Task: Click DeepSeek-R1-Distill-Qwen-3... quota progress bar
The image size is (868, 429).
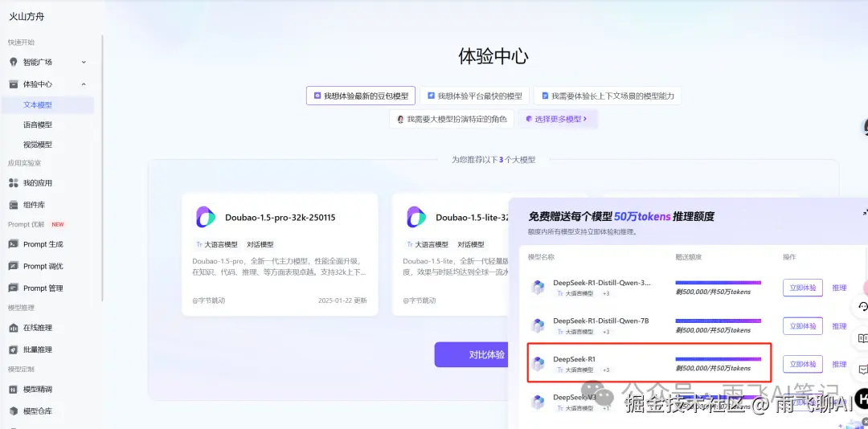Action: tap(718, 282)
